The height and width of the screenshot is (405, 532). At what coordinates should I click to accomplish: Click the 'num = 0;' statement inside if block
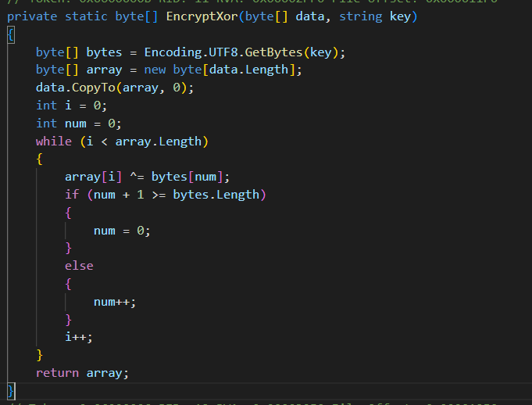click(x=122, y=230)
